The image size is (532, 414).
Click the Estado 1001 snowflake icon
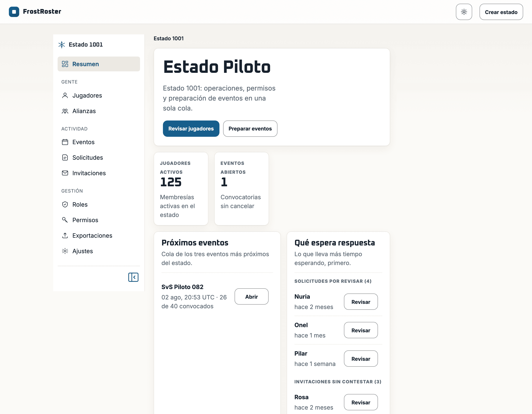coord(62,45)
